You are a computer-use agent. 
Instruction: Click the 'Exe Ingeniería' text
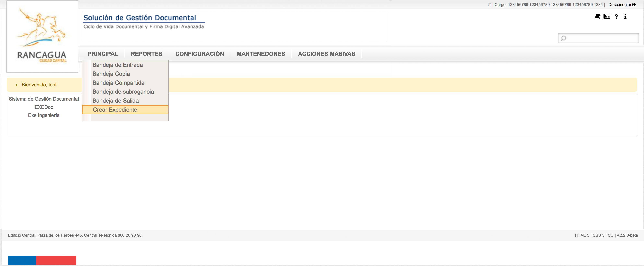click(x=44, y=115)
